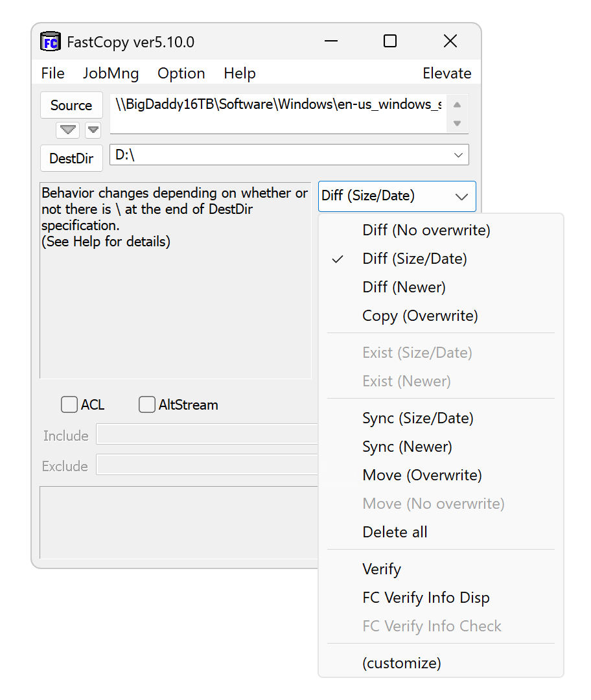Choose Sync (Size/Date) from the mode list
Viewport: 591px width, 700px height.
click(x=418, y=419)
